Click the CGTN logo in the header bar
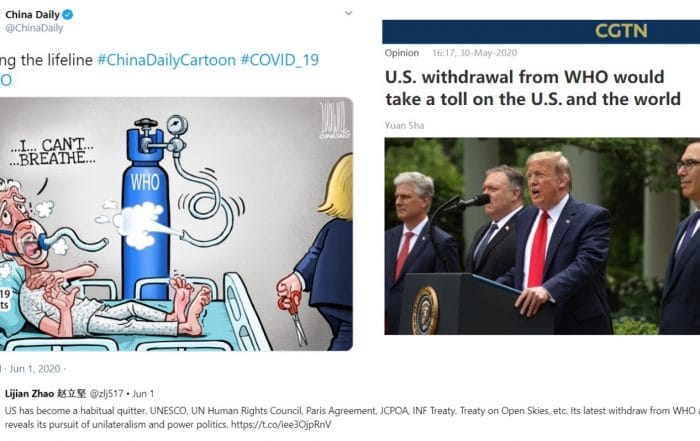The image size is (700, 441). (x=621, y=31)
